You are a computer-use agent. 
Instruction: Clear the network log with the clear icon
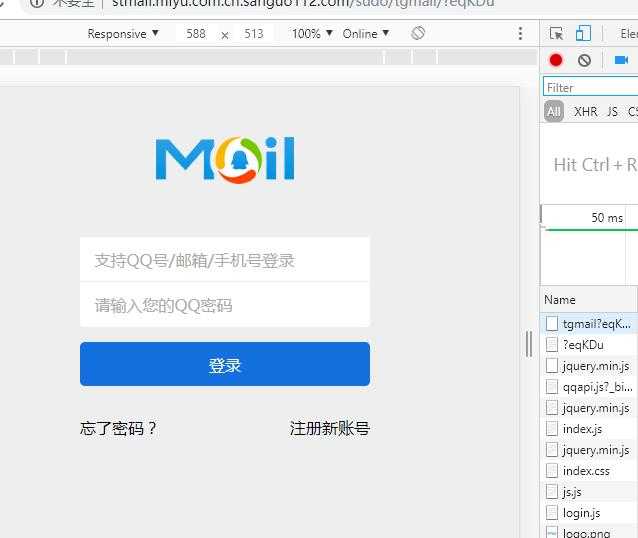click(x=584, y=60)
